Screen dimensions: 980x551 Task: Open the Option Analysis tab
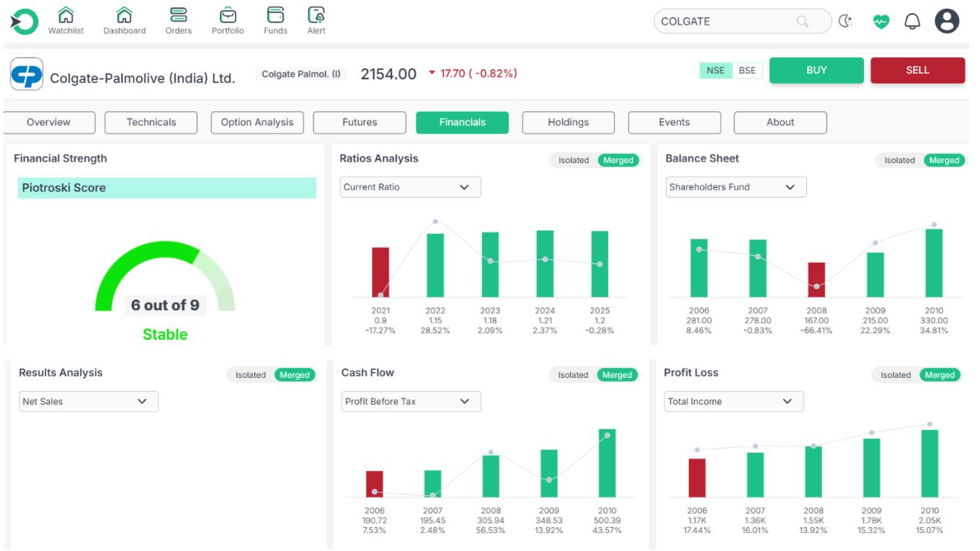pos(257,123)
